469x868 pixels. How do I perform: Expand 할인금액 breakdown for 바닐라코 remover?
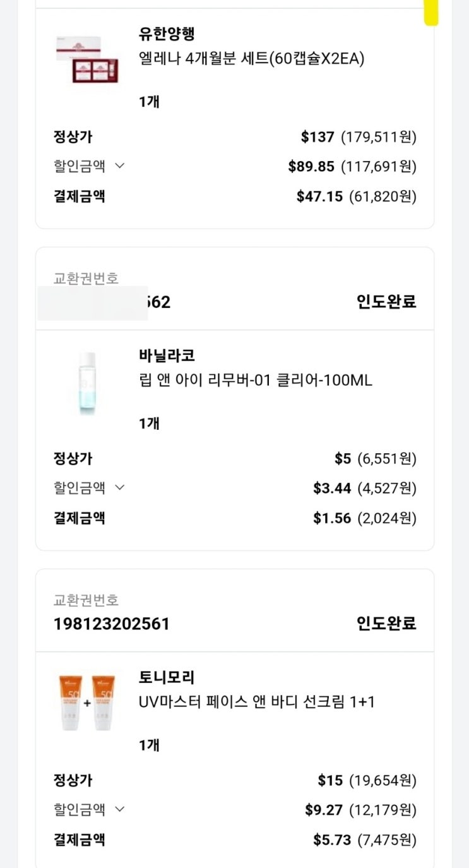[x=89, y=488]
